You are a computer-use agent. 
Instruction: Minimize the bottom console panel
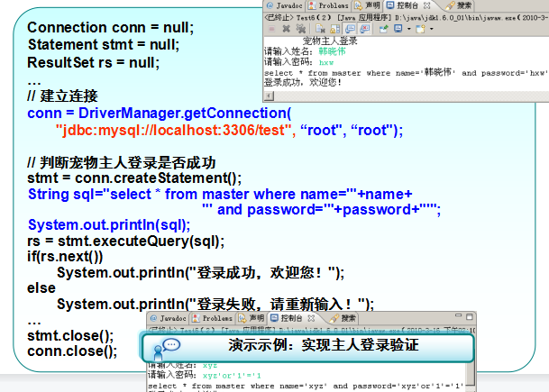(x=458, y=315)
